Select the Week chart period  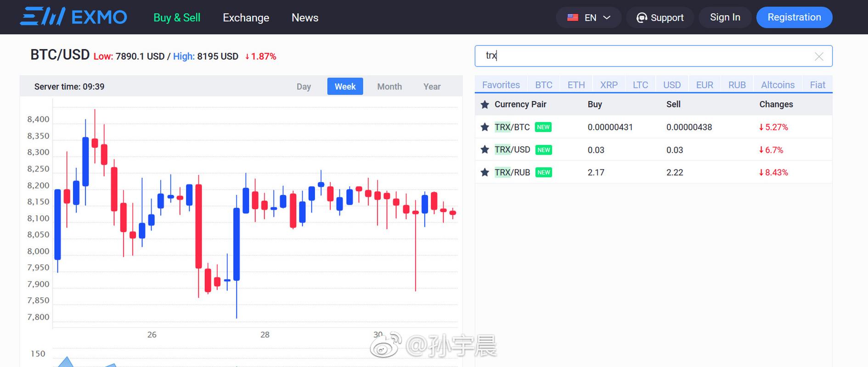coord(345,86)
